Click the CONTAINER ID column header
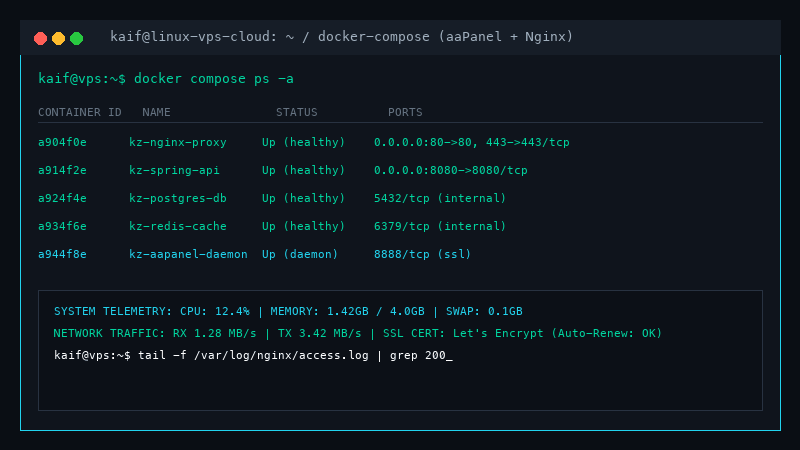The height and width of the screenshot is (450, 800). pos(80,112)
